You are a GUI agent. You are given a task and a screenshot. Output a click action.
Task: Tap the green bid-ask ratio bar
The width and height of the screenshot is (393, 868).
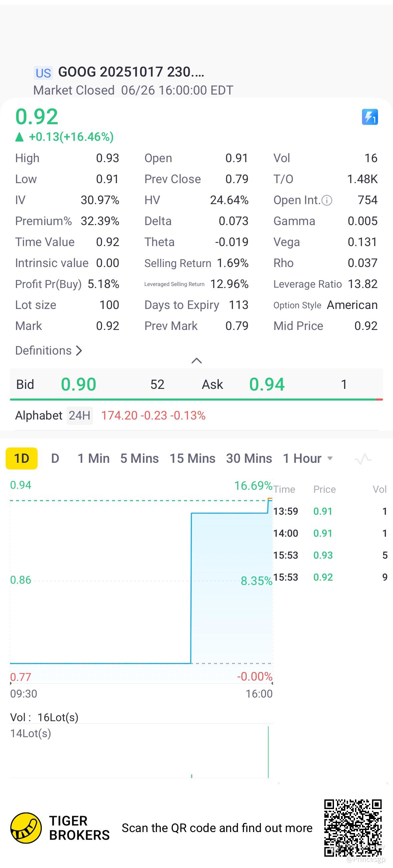point(192,400)
